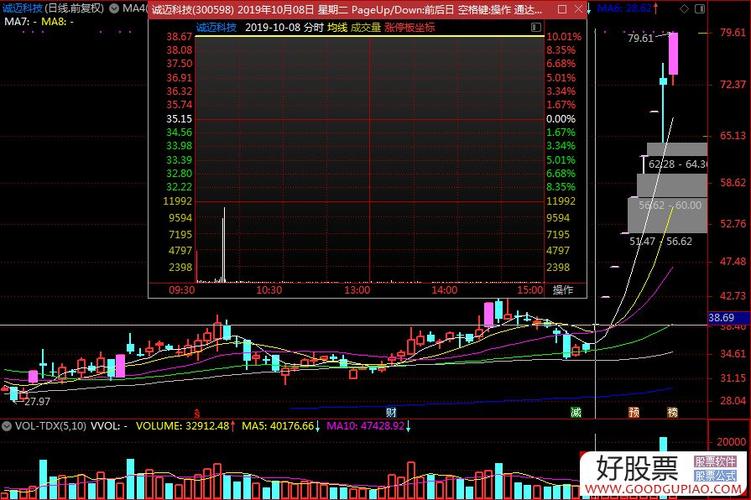Close the 诚迈科技 intraday popup window

[578, 9]
